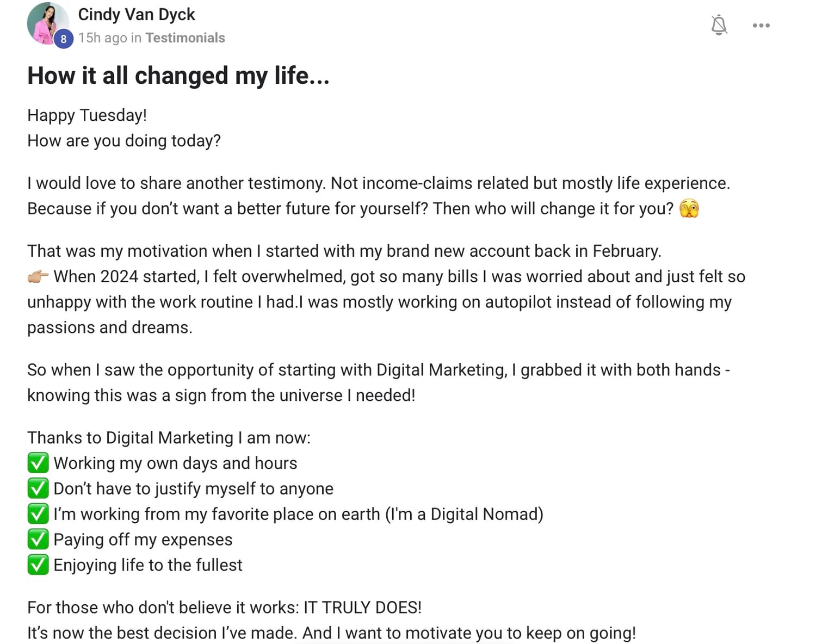Open Cindy Van Dyck's profile picture

48,23
